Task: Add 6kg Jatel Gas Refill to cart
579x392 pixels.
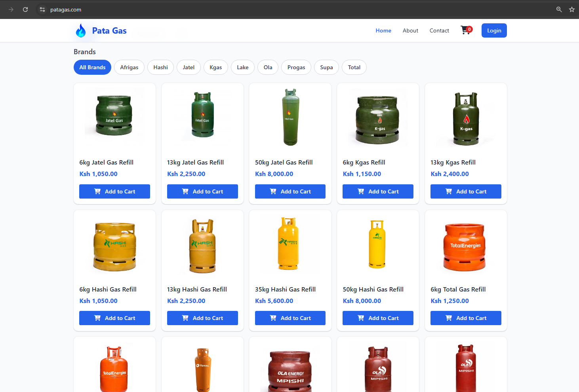Action: (x=114, y=191)
